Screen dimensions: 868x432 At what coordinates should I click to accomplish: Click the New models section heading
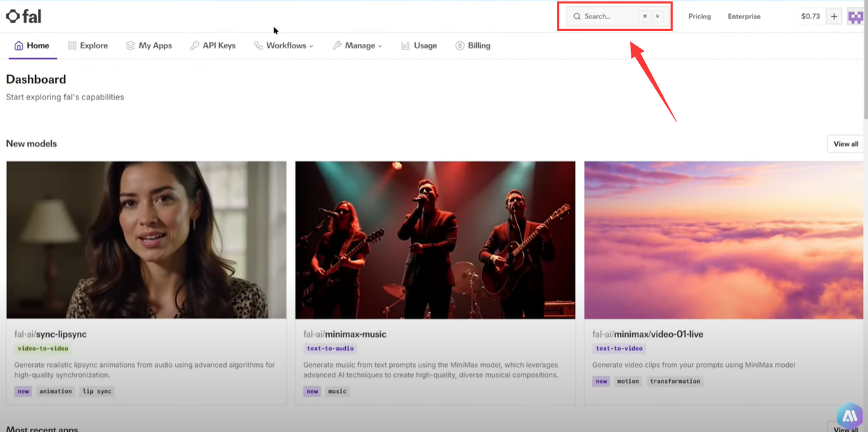click(x=31, y=144)
